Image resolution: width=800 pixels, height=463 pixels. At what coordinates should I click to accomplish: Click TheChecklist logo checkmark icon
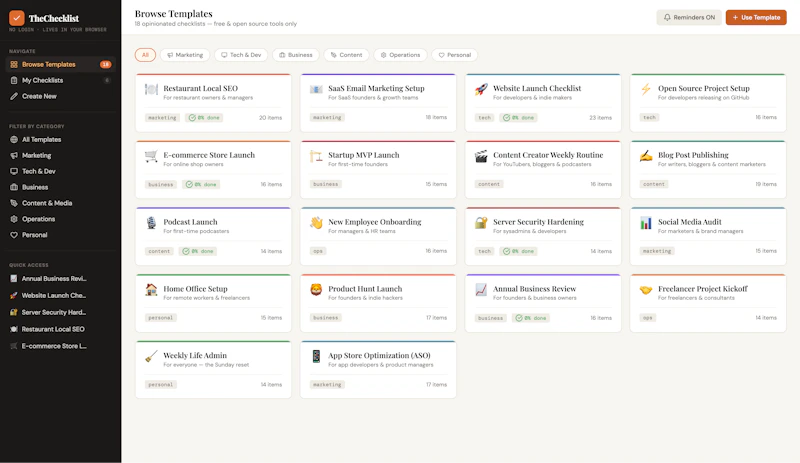click(16, 18)
